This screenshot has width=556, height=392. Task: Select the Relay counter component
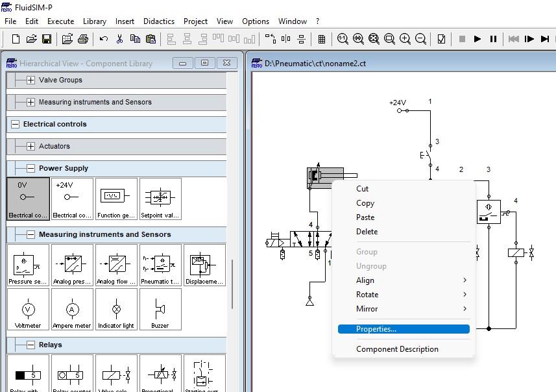tap(72, 373)
